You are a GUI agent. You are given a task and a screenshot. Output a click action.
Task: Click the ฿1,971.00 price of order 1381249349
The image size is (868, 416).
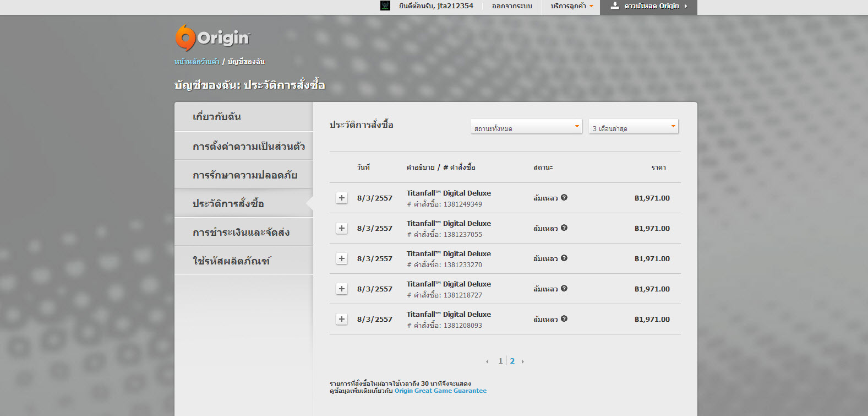tap(652, 198)
